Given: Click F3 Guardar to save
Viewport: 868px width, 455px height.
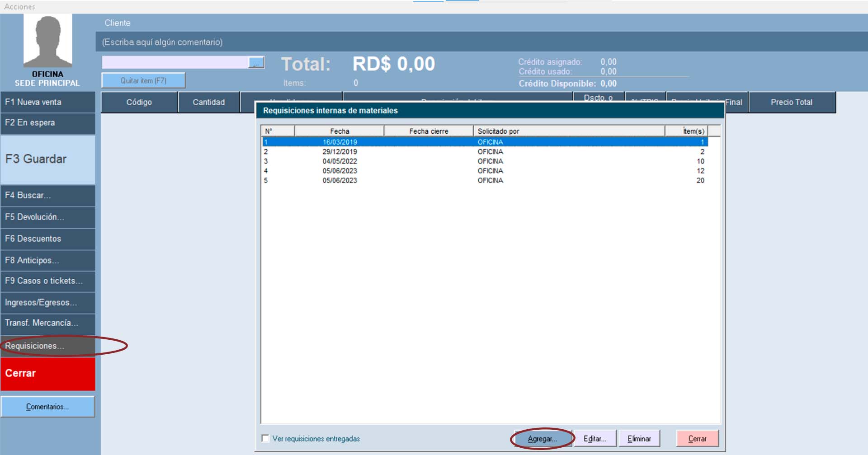Looking at the screenshot, I should tap(47, 159).
